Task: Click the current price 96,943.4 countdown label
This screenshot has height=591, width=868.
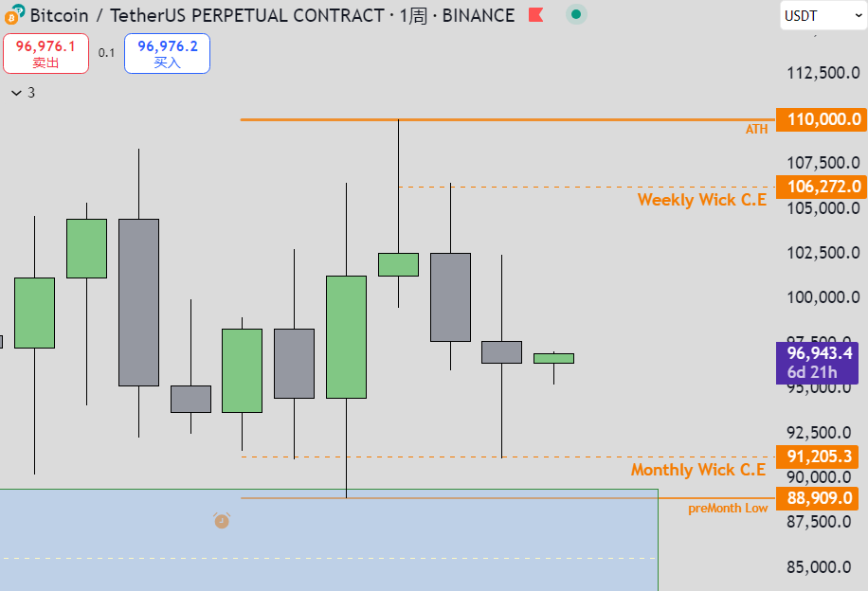Action: point(818,363)
